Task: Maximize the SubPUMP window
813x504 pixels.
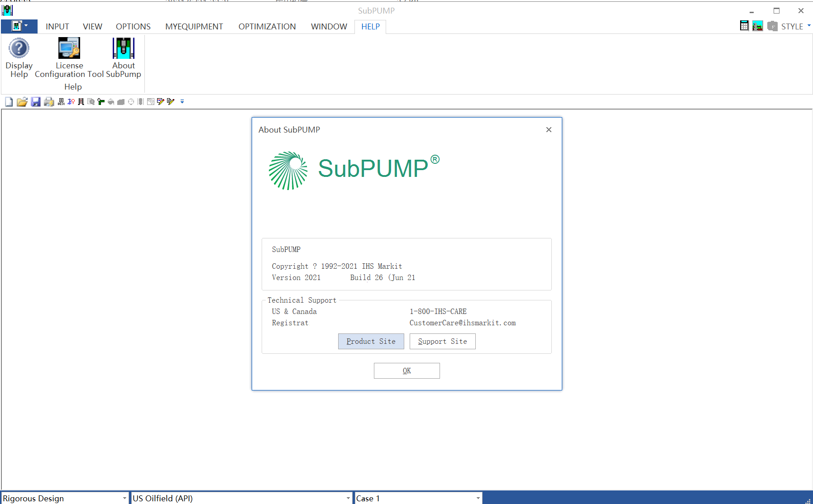Action: [x=776, y=11]
